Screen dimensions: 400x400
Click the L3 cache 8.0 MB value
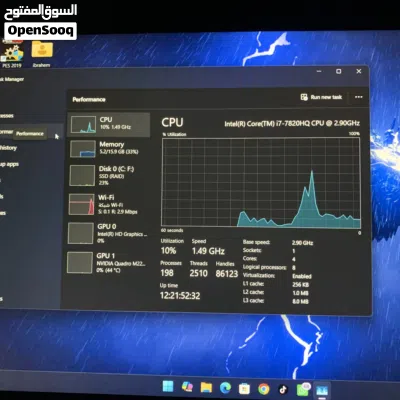(x=300, y=301)
